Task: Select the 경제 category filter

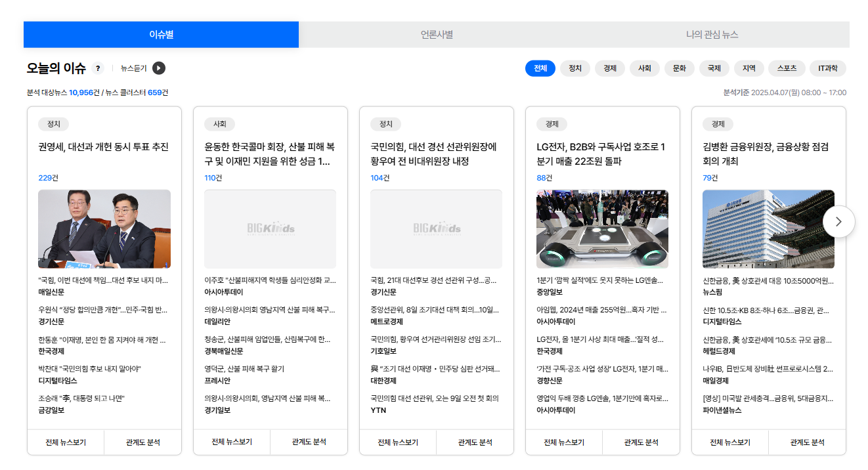Action: tap(610, 68)
